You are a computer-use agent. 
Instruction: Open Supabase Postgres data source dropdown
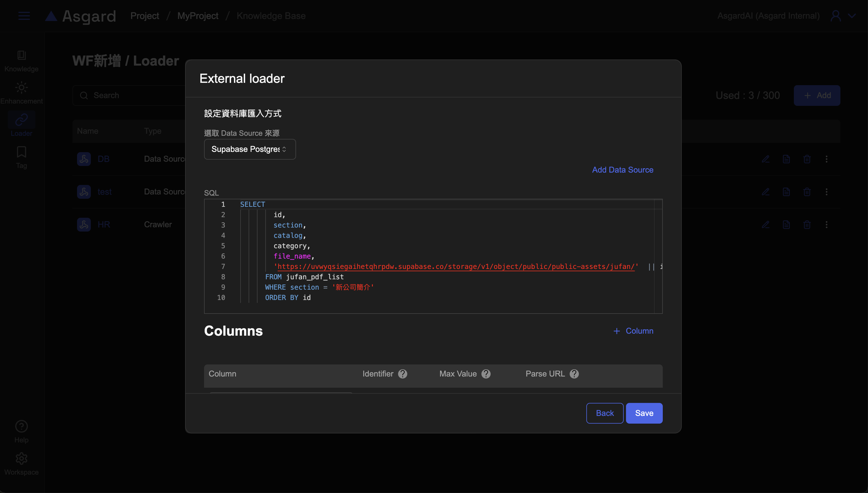250,149
